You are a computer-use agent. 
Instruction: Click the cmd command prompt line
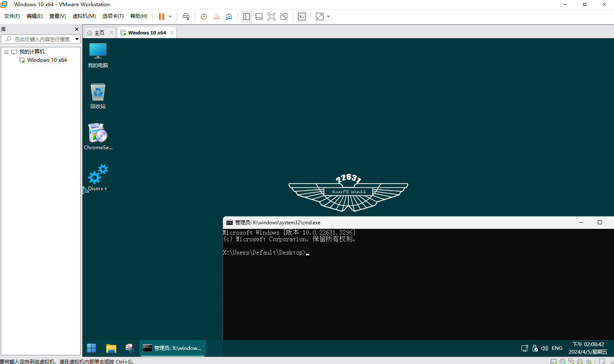[266, 252]
